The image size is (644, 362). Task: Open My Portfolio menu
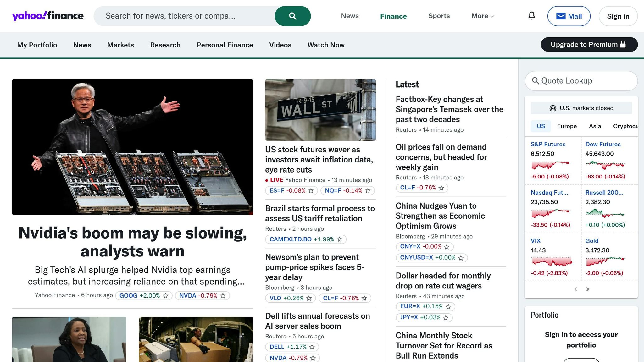click(x=37, y=45)
